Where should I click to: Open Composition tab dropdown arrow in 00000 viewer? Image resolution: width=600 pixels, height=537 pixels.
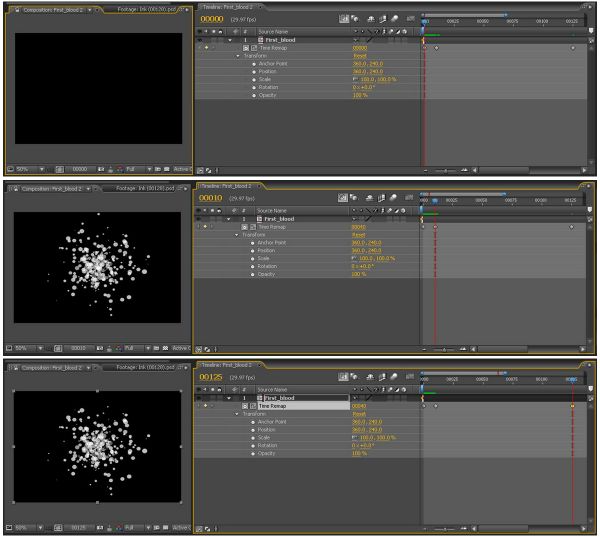pyautogui.click(x=90, y=10)
